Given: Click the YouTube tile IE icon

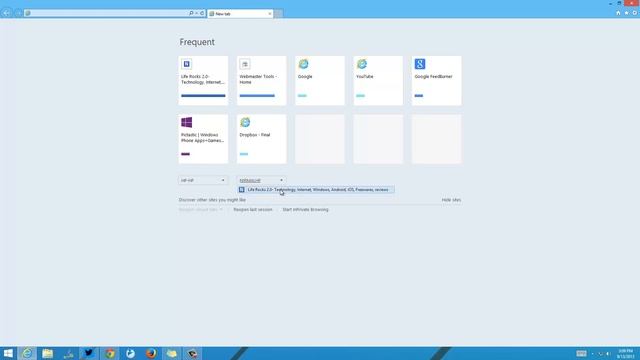Looking at the screenshot, I should click(362, 64).
